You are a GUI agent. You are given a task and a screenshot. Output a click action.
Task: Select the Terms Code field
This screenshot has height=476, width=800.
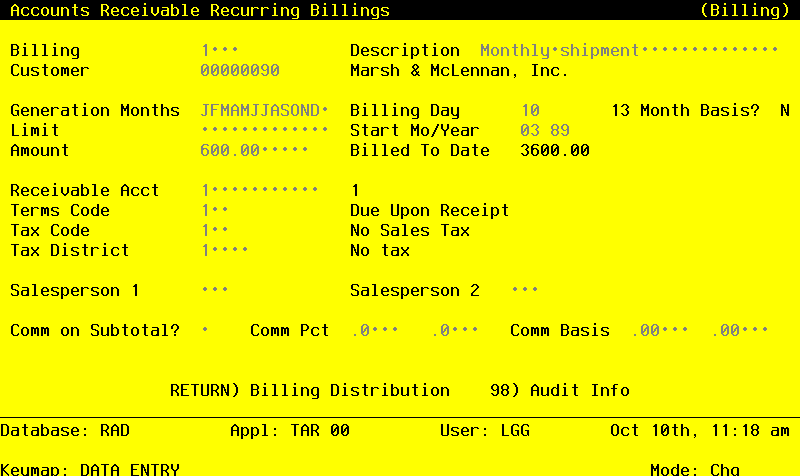(x=214, y=210)
